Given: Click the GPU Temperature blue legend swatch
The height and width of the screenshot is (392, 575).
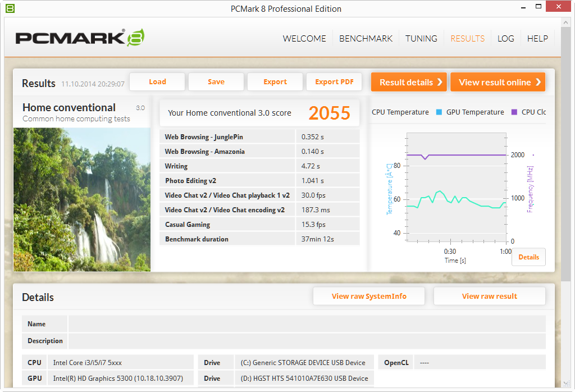Looking at the screenshot, I should coord(439,112).
